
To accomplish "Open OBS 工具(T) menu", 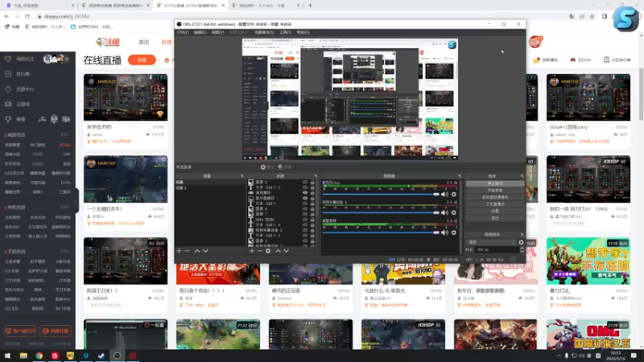I will [285, 32].
